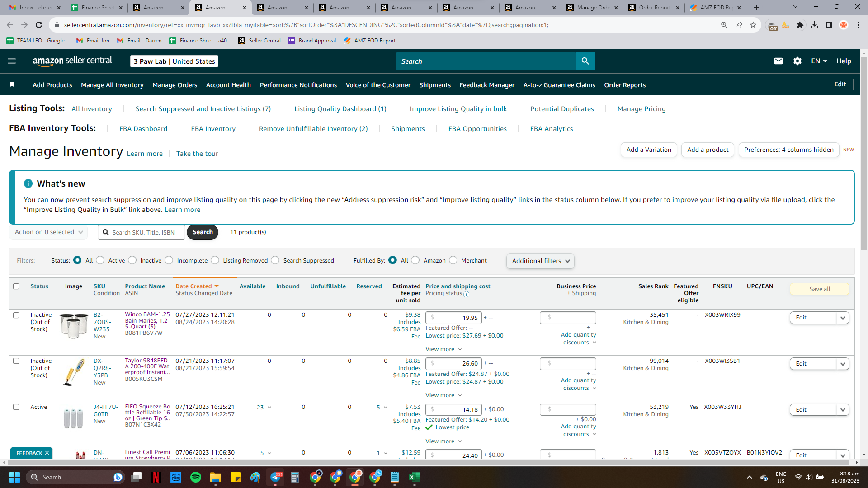
Task: Open the browser downloads icon
Action: click(814, 25)
